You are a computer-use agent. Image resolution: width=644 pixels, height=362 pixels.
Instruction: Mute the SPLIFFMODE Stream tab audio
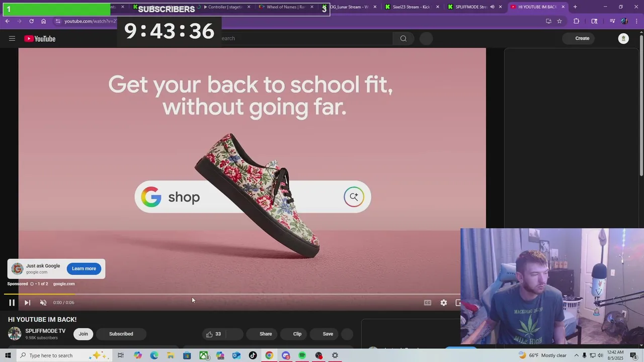[492, 7]
